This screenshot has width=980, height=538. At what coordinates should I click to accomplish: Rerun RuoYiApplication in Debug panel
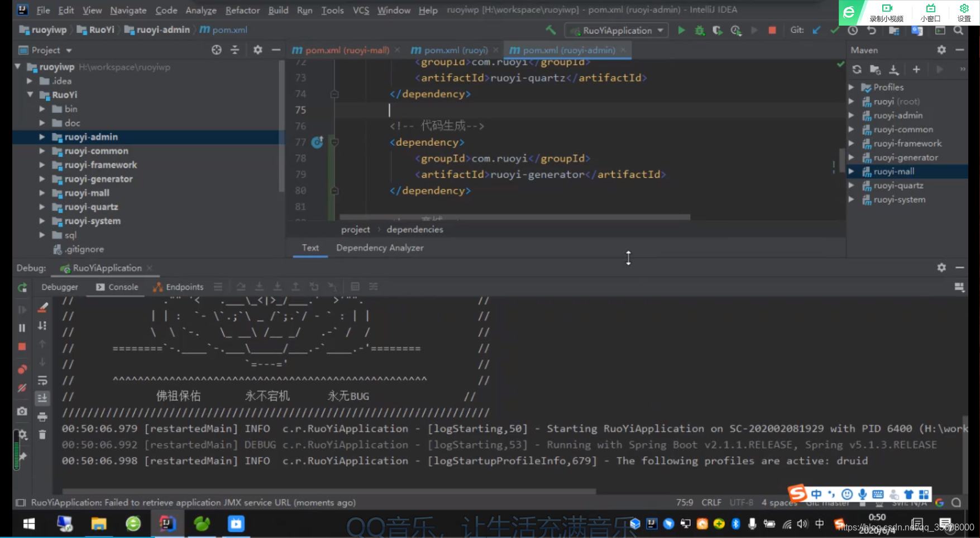[x=22, y=287]
